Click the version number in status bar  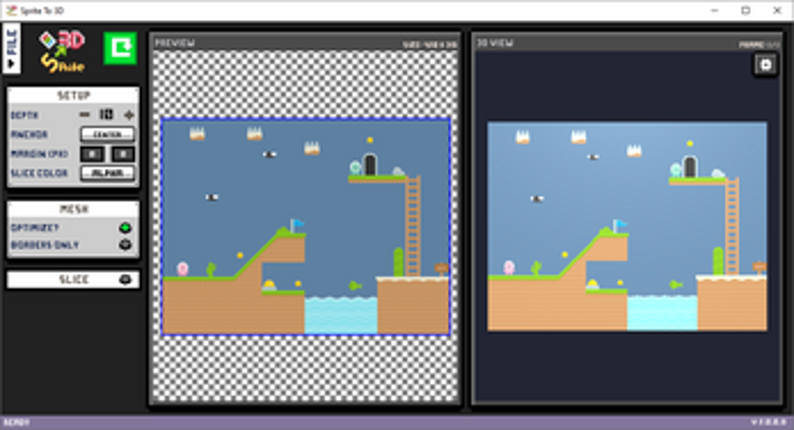(769, 422)
